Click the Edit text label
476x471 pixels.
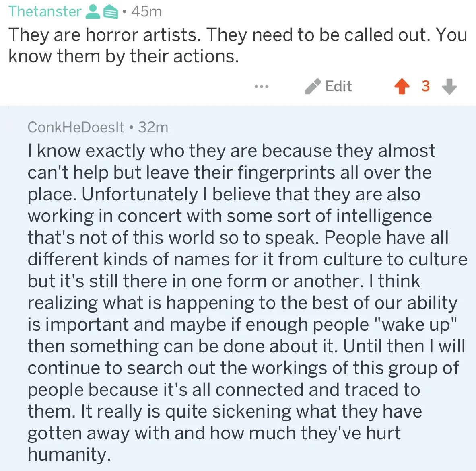(x=338, y=86)
